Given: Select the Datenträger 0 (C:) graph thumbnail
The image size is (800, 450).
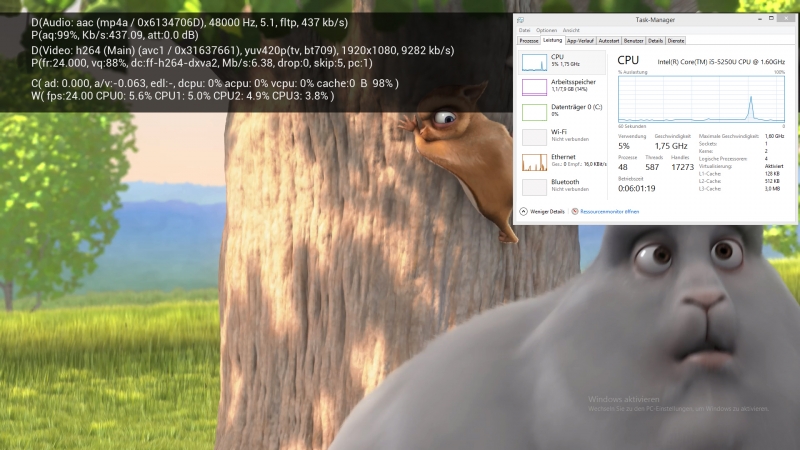Looking at the screenshot, I should coord(534,112).
